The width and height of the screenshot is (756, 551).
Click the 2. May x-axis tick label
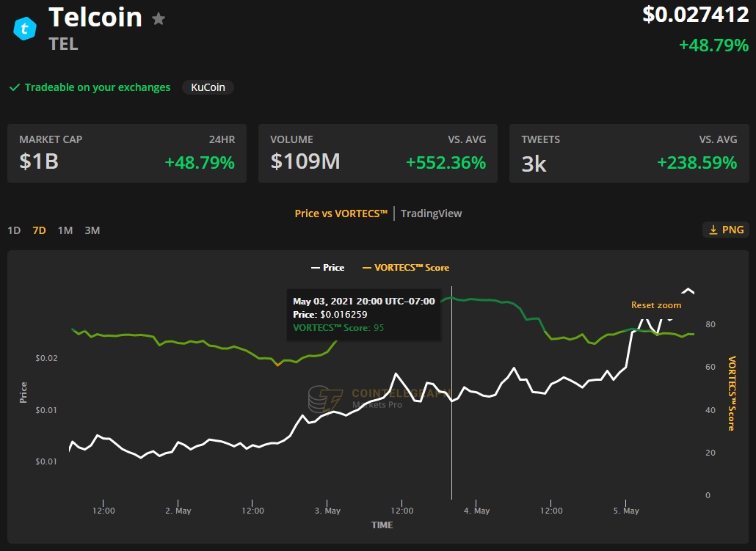pyautogui.click(x=178, y=511)
